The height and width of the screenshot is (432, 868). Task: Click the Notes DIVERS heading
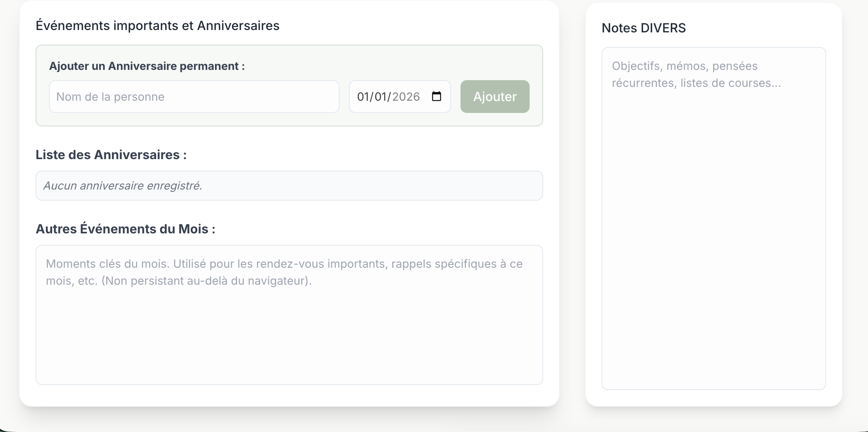(644, 28)
